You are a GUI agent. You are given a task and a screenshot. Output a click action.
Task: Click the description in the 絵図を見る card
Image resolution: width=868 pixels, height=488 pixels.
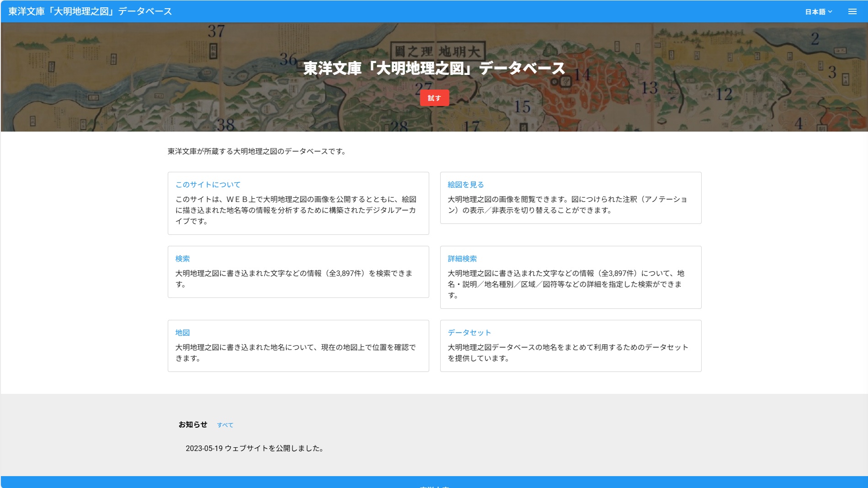click(567, 204)
